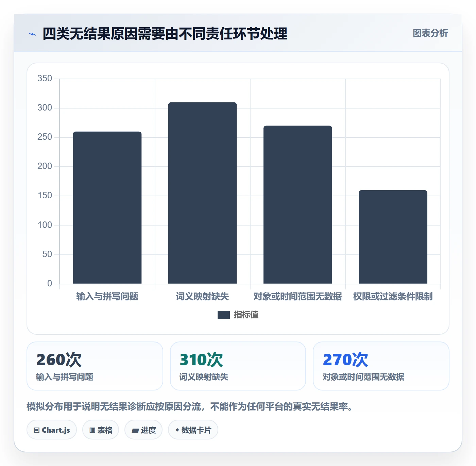476x466 pixels.
Task: Click the 250 y-axis tick label
Action: tap(45, 137)
